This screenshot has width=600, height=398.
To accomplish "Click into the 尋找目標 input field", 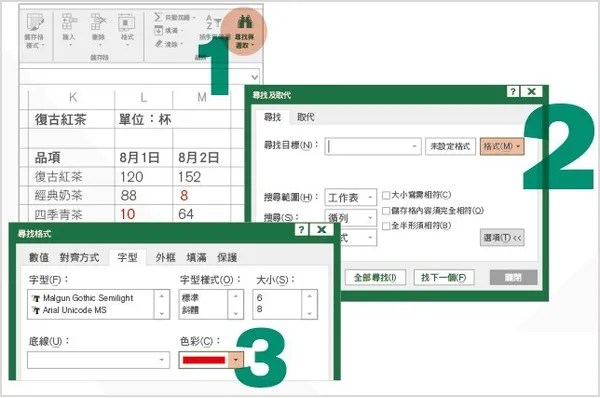I will [x=373, y=146].
